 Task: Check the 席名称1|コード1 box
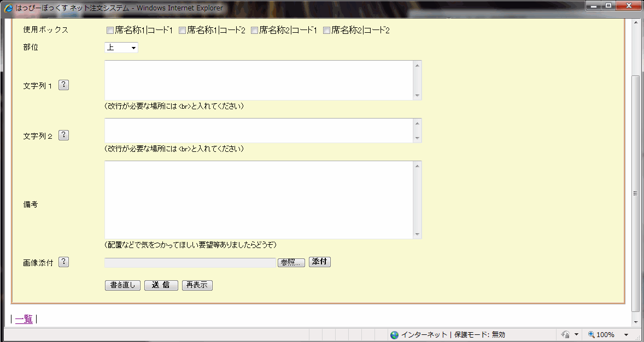click(110, 31)
